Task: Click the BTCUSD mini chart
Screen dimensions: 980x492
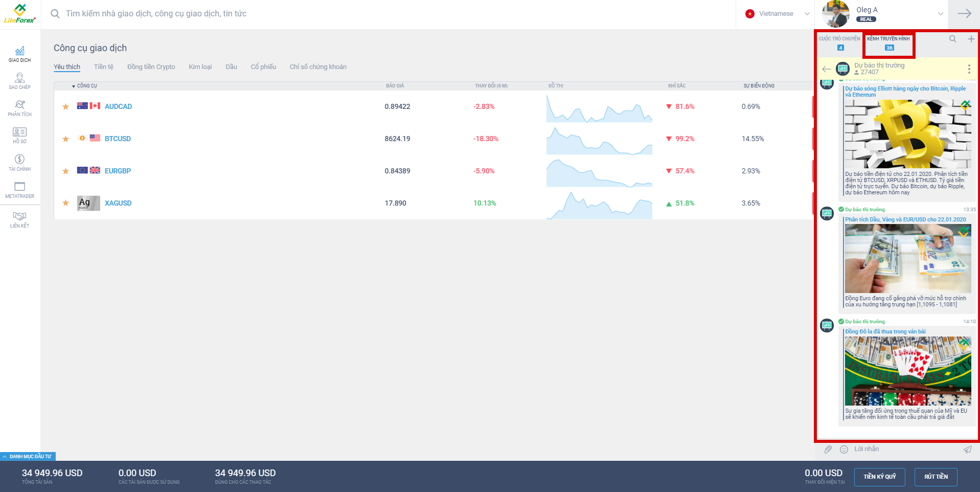Action: (599, 140)
